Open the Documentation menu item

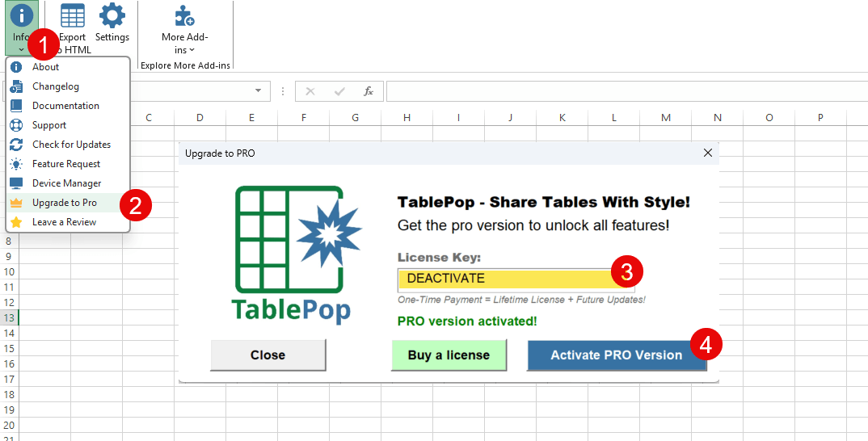pyautogui.click(x=65, y=106)
